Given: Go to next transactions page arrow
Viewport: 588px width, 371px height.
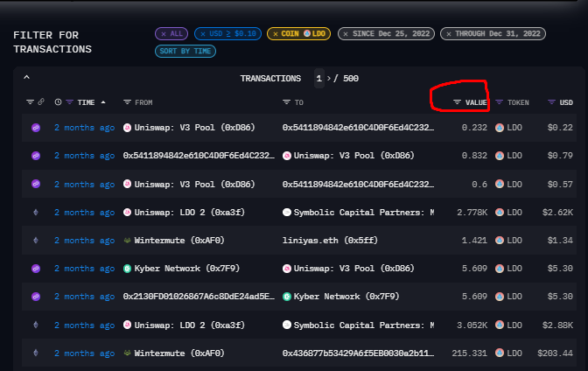Looking at the screenshot, I should tap(329, 79).
